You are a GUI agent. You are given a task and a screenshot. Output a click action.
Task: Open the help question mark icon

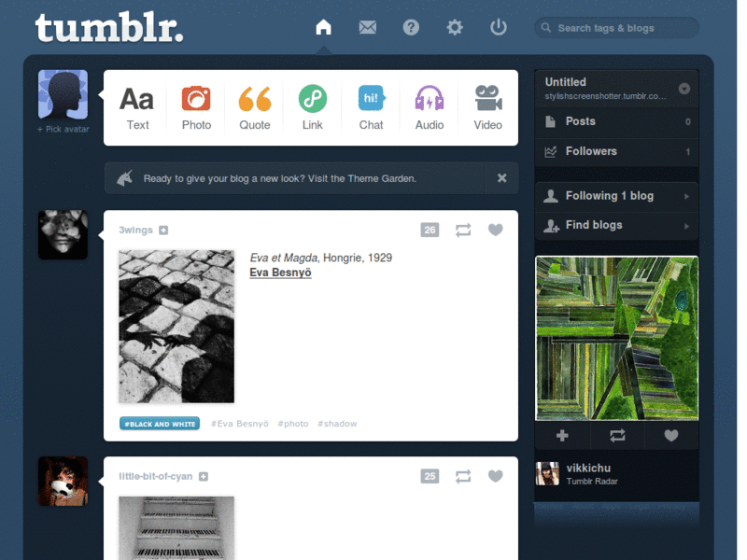click(411, 27)
